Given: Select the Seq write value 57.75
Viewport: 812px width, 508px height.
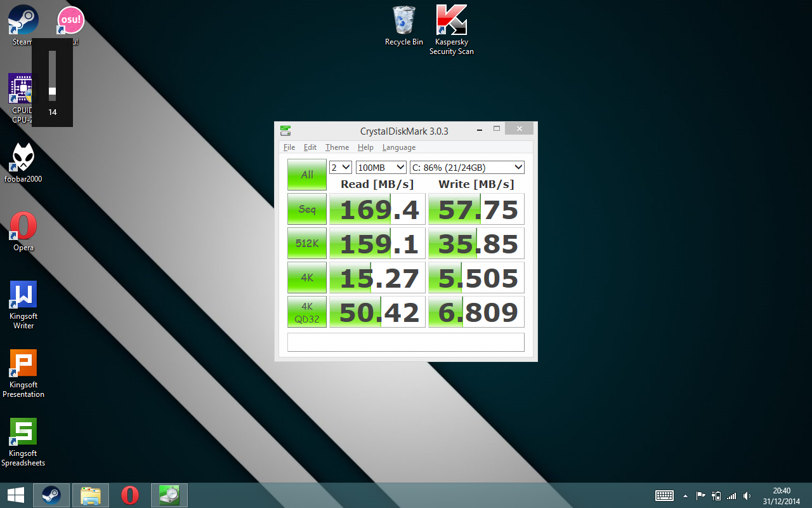Looking at the screenshot, I should (476, 209).
